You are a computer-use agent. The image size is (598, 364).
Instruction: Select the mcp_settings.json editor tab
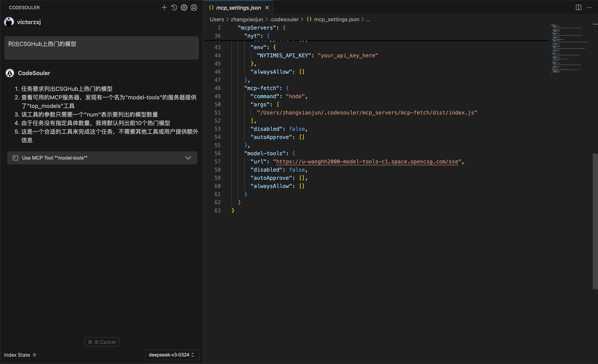[238, 8]
